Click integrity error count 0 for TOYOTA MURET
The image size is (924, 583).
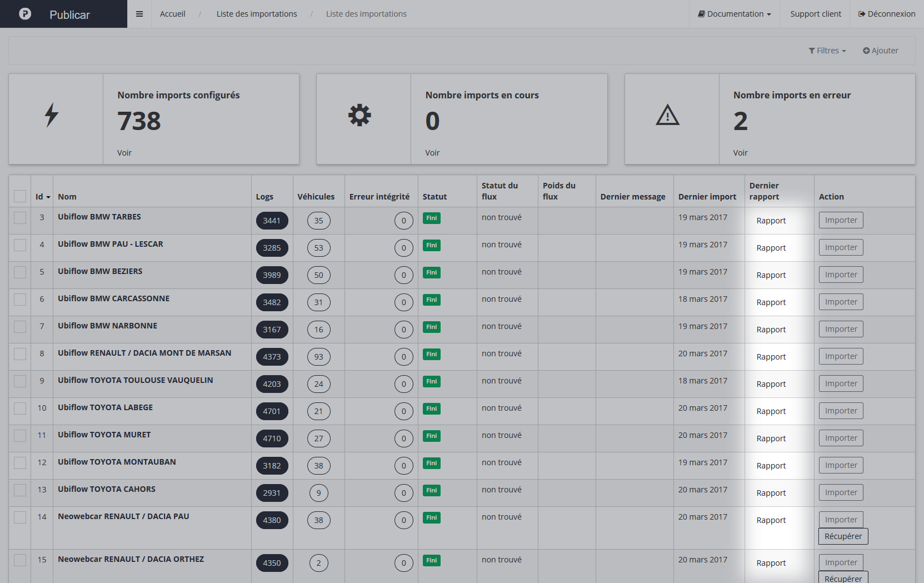(x=404, y=439)
